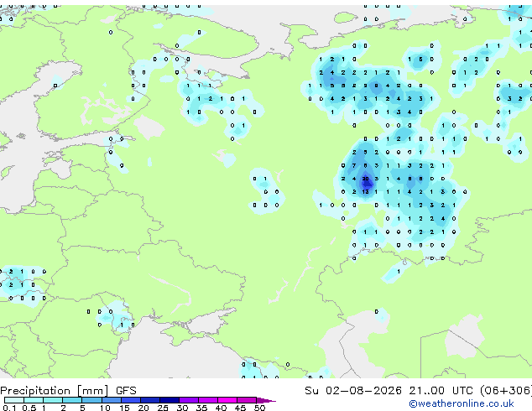The width and height of the screenshot is (532, 411).
Task: Click the 0.1–0.5 mm legend color swatch
Action: (x=14, y=400)
